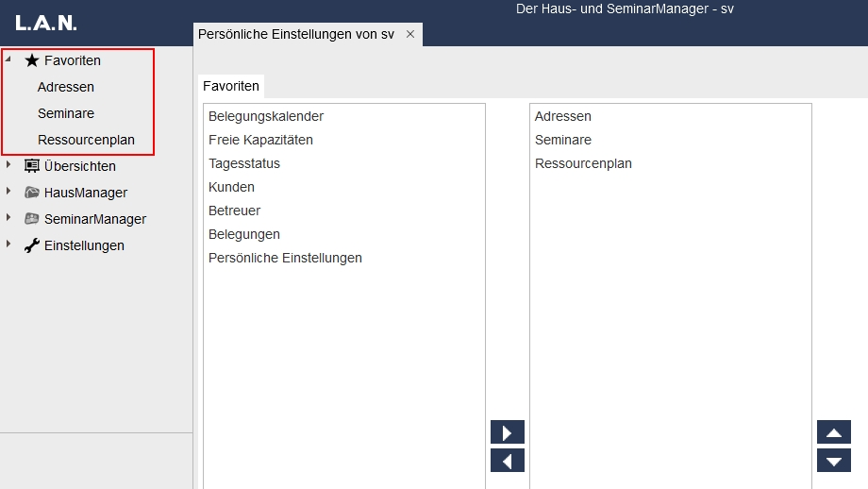
Task: Move favorite down with down arrow
Action: tap(834, 461)
